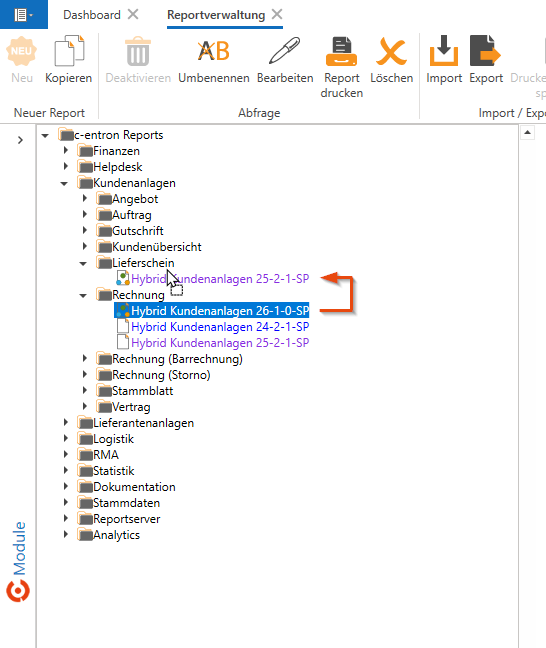
Task: Click the Import icon
Action: pos(444,51)
